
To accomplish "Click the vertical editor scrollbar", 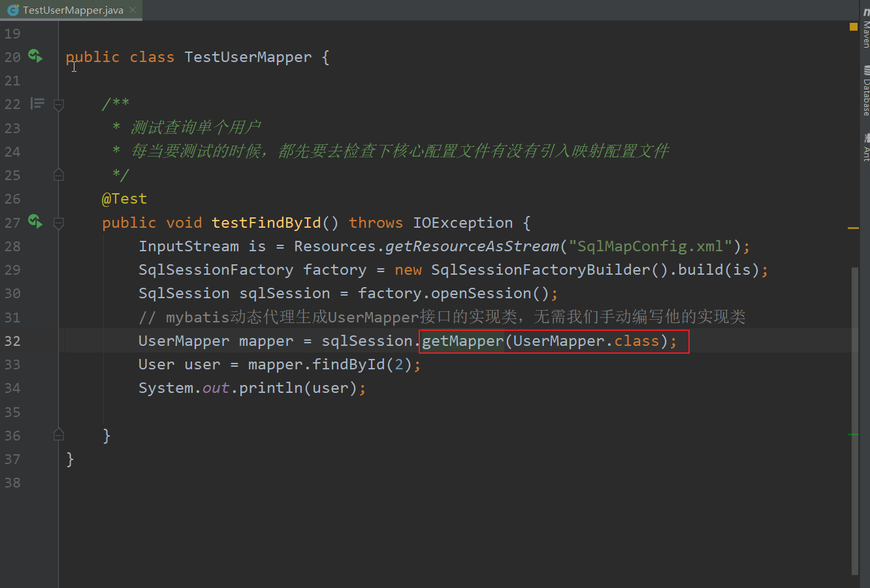I will pos(855,421).
